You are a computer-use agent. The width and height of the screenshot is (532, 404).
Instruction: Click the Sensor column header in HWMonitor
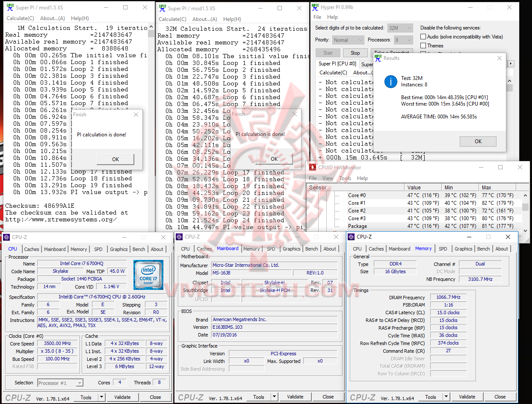(355, 187)
